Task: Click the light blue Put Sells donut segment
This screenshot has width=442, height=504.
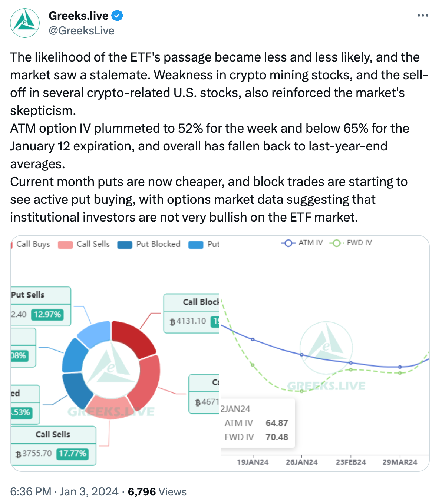Action: (x=94, y=334)
